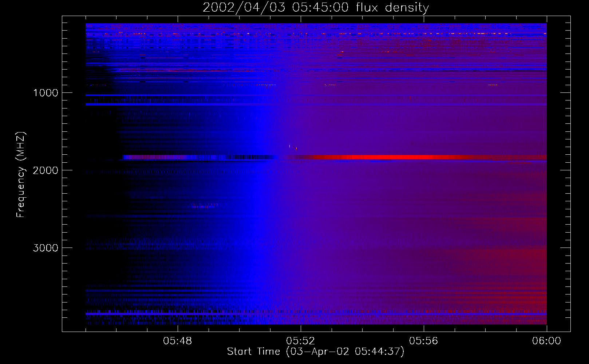589x364 pixels.
Task: Click the 3000 frequency tick label
Action: tap(46, 248)
